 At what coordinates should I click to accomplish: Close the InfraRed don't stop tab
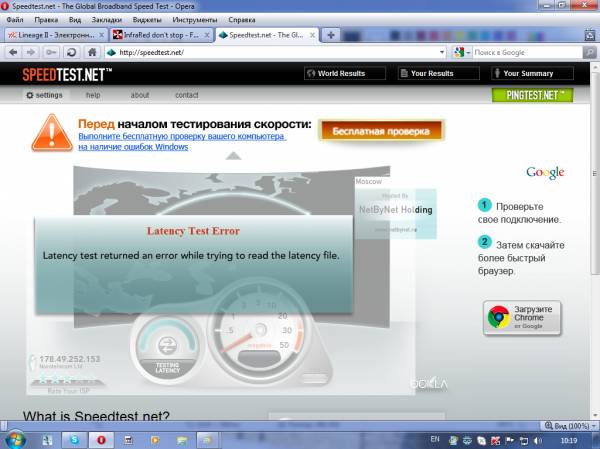tap(207, 35)
